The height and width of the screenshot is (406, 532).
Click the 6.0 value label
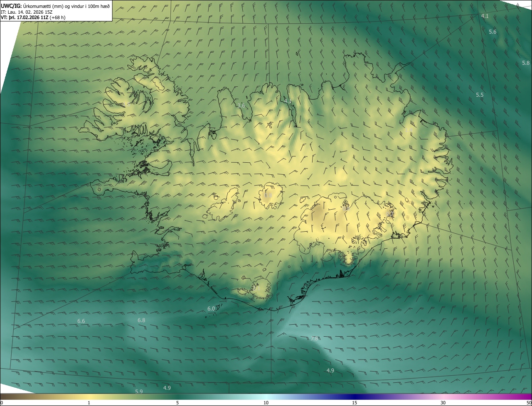coord(211,309)
